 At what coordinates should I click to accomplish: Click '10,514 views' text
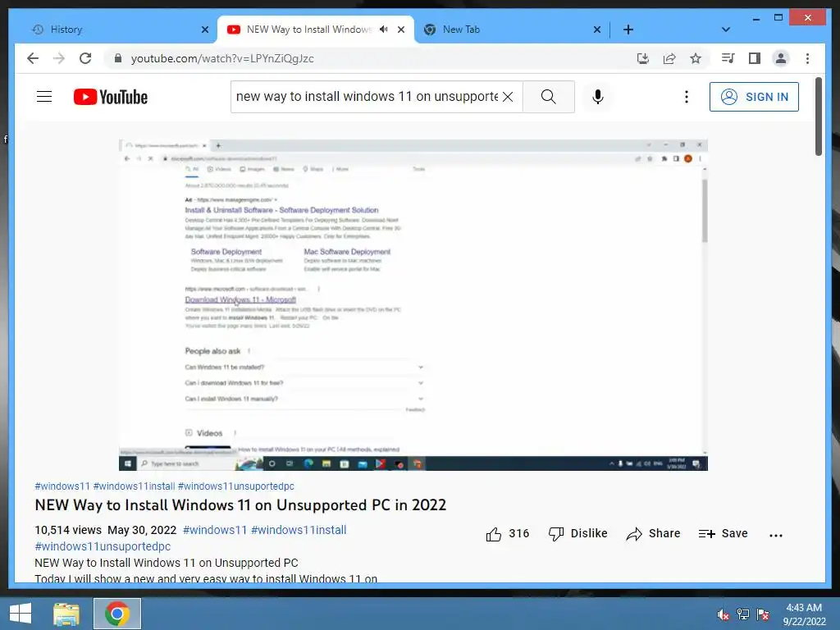[68, 530]
